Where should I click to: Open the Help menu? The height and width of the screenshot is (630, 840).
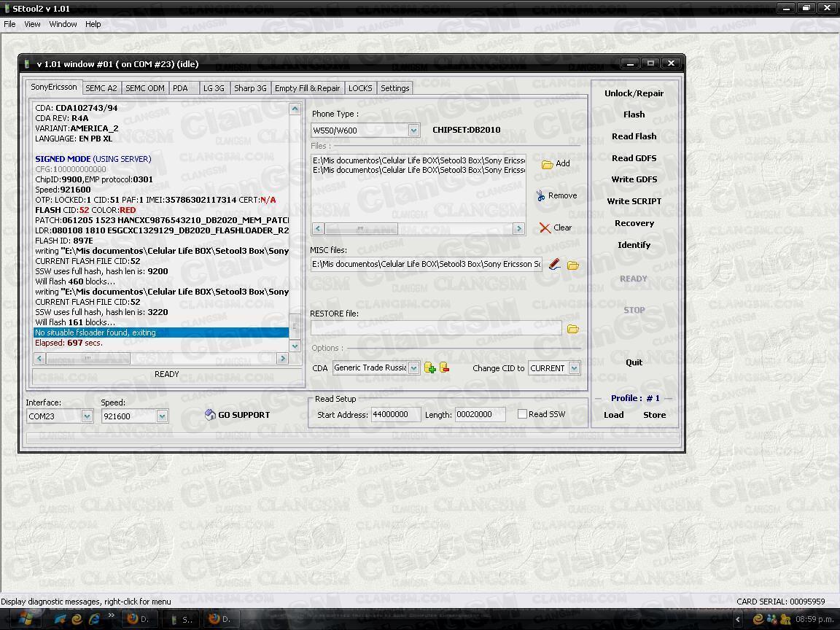[x=93, y=24]
